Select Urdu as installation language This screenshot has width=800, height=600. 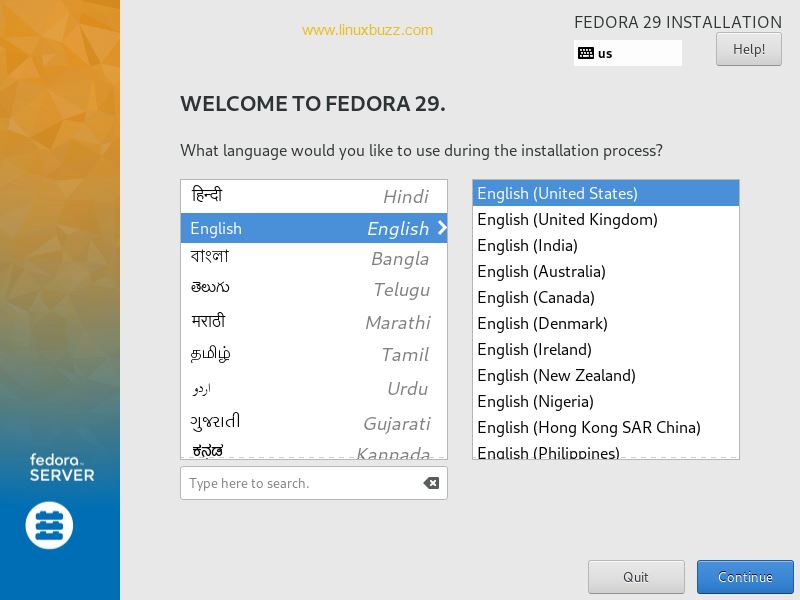click(314, 389)
